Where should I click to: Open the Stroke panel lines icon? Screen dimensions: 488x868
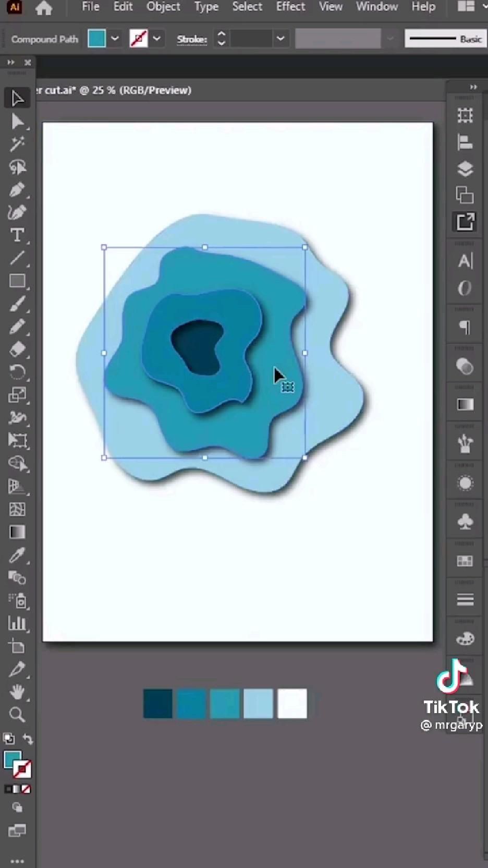(465, 600)
